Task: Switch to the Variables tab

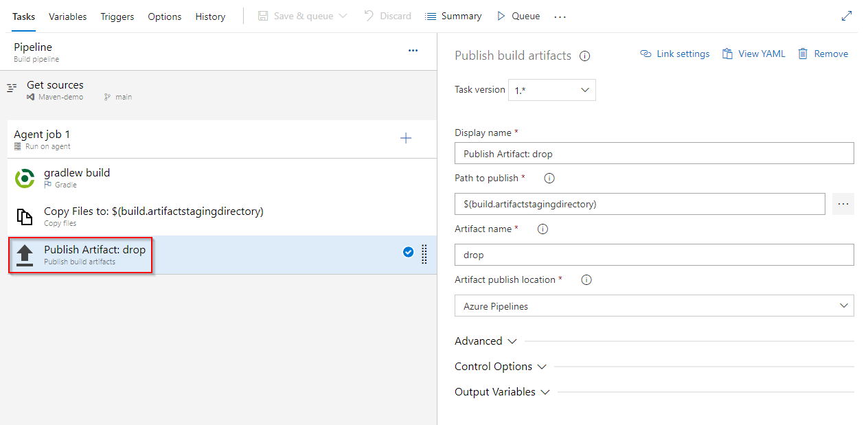Action: pos(67,16)
